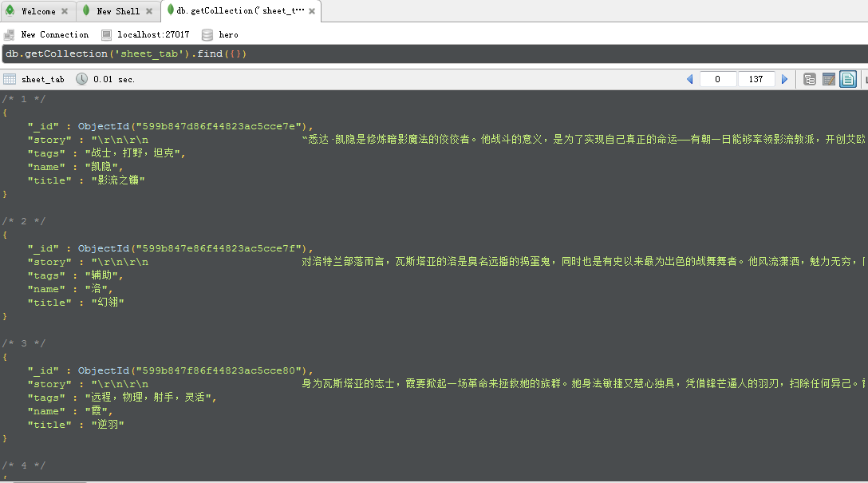
Task: Switch to the Welcome tab
Action: point(37,11)
